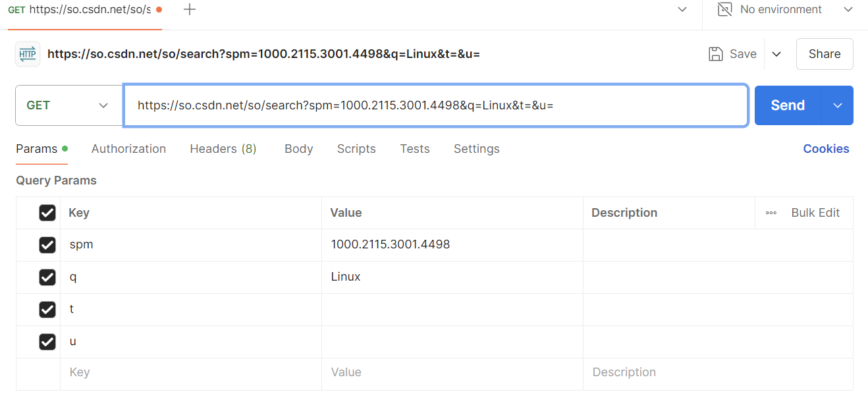Click the new Description placeholder field
The height and width of the screenshot is (419, 868).
(x=718, y=373)
